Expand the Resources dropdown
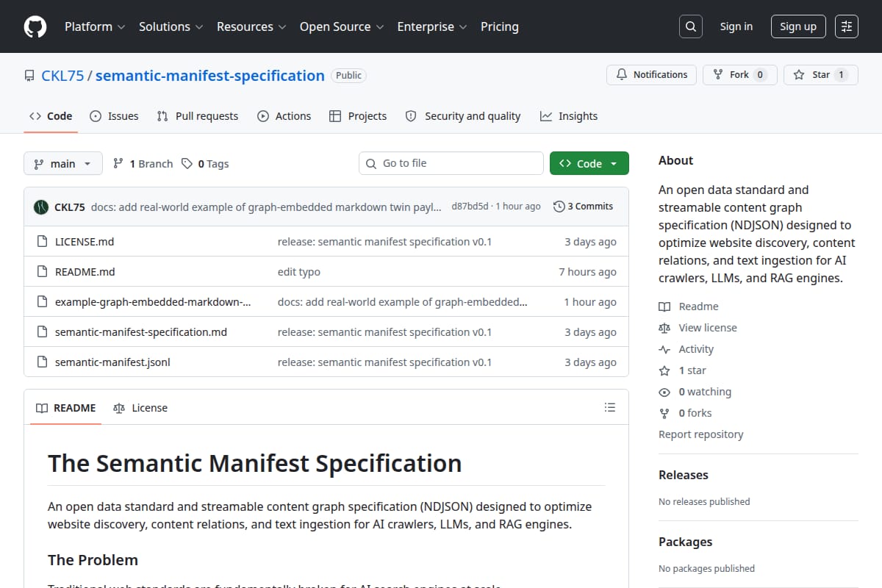The height and width of the screenshot is (588, 882). 251,26
